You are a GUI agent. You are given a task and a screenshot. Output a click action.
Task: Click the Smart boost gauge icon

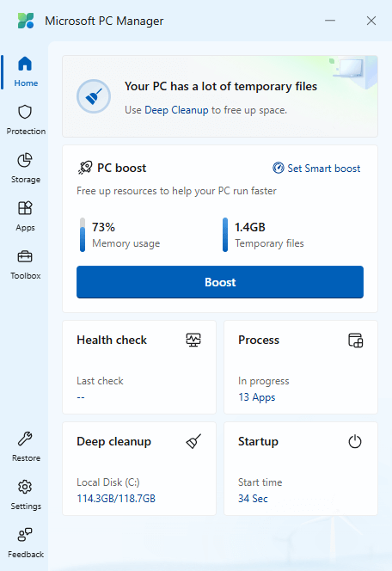pyautogui.click(x=279, y=168)
